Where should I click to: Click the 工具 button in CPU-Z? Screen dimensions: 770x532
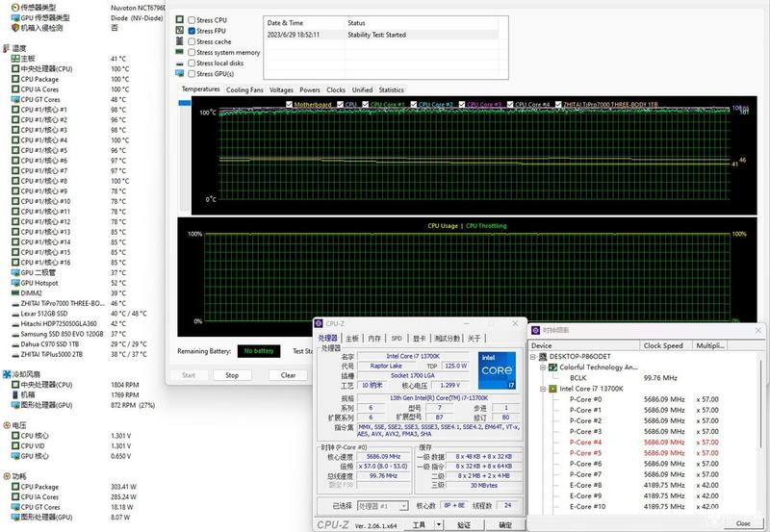tap(419, 524)
